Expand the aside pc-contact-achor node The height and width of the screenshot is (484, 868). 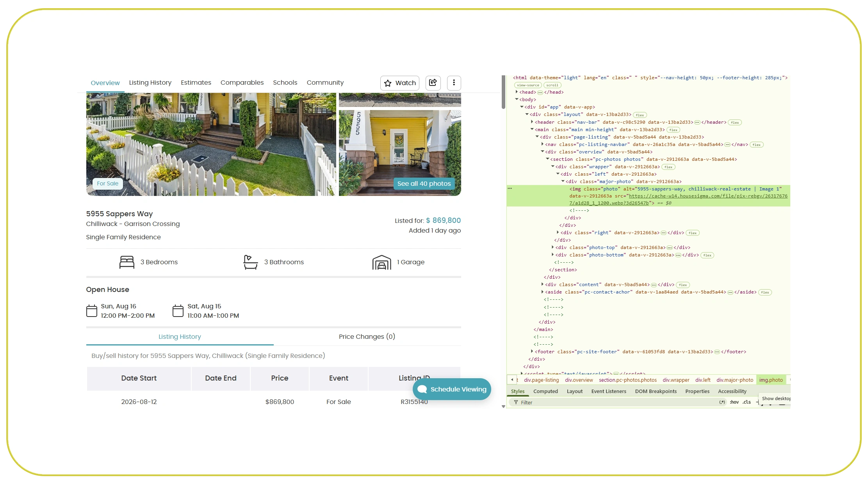(x=542, y=292)
